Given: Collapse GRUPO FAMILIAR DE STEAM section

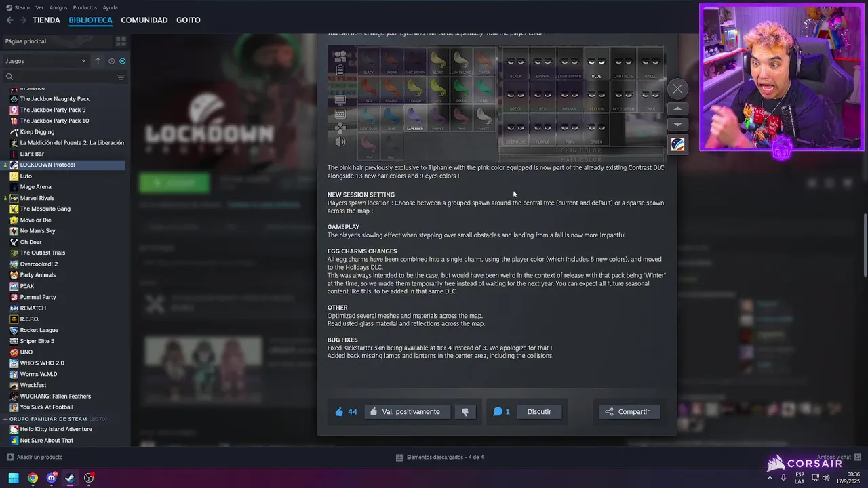Looking at the screenshot, I should 5,419.
